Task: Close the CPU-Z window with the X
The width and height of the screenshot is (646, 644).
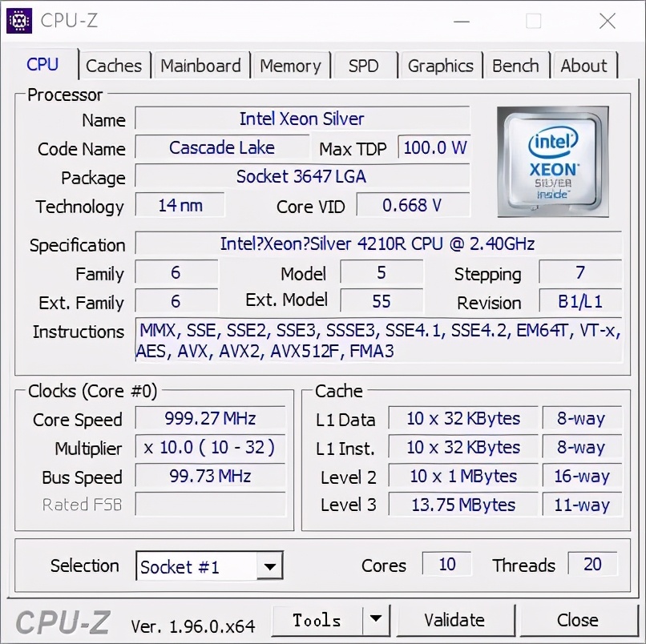Action: pos(608,21)
